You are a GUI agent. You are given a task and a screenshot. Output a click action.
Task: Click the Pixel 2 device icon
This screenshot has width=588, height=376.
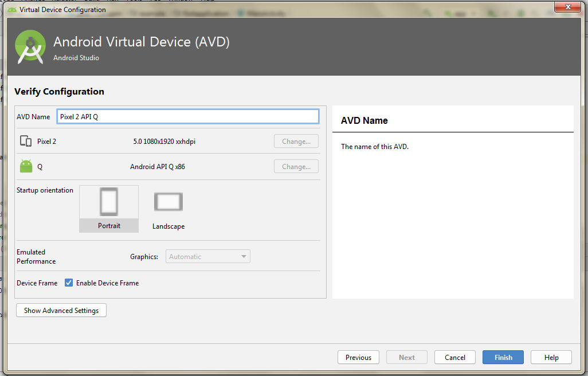coord(26,142)
